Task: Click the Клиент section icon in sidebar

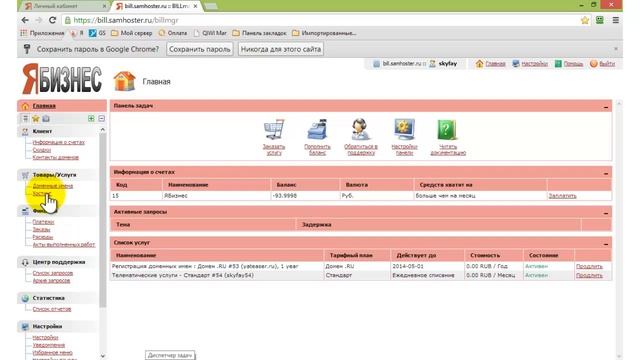Action: tap(25, 131)
